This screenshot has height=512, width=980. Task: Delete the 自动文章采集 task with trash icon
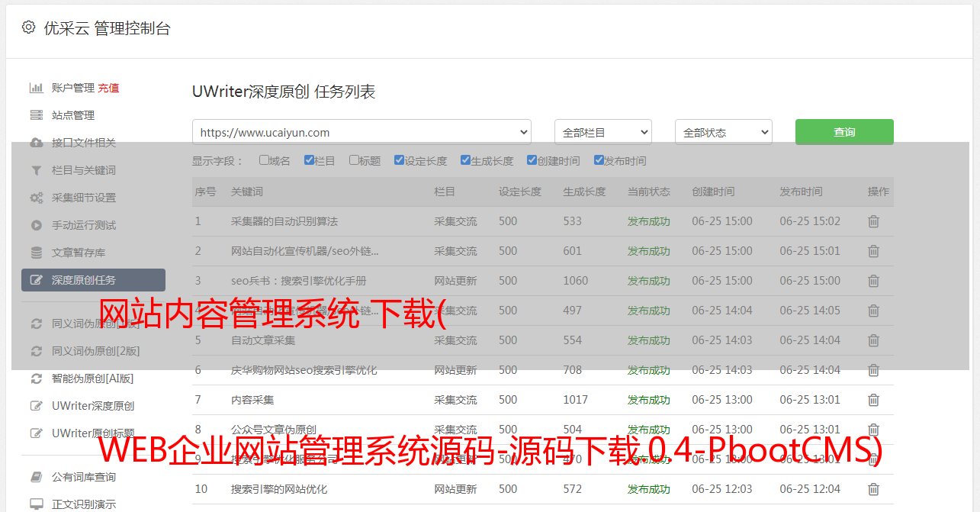pos(874,340)
